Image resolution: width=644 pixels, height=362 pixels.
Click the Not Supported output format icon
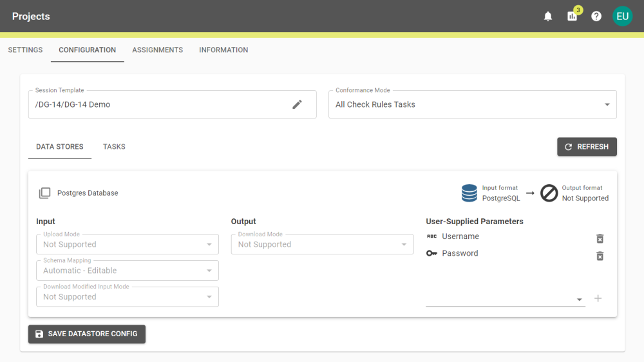(x=549, y=193)
